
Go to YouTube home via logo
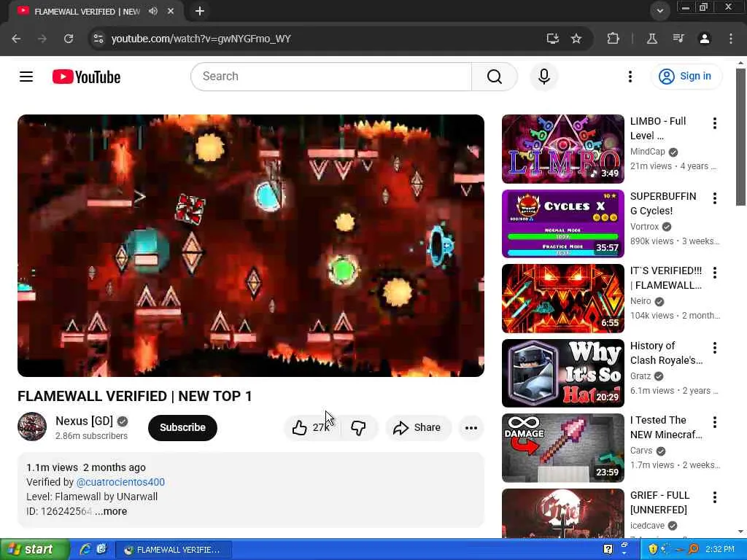pos(86,77)
